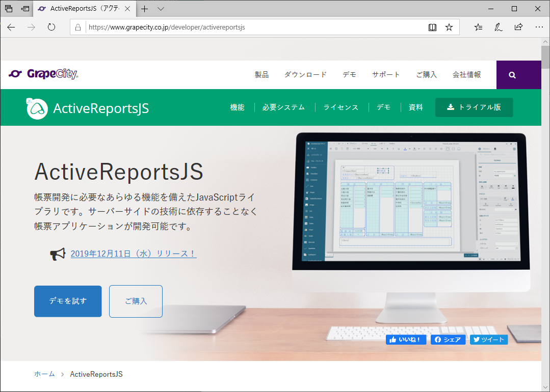This screenshot has width=550, height=392.
Task: Open the reading view icon
Action: (x=432, y=27)
